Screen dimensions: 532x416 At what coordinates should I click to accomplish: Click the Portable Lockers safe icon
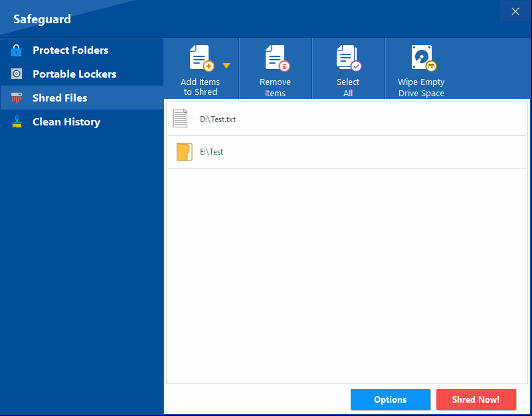click(x=17, y=74)
